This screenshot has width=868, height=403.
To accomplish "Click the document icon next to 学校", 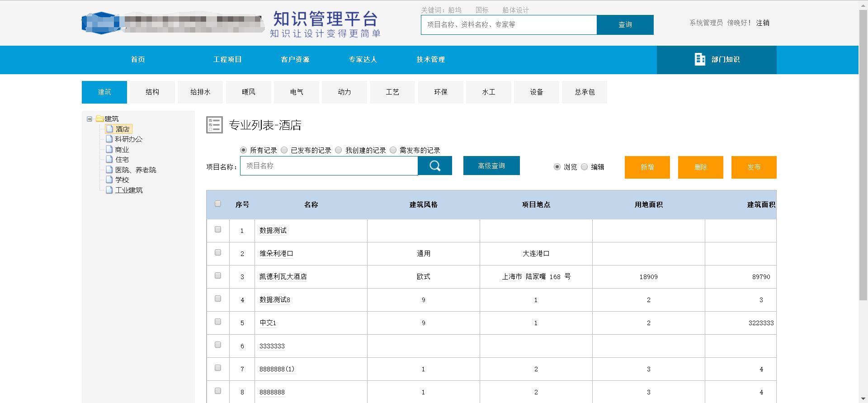I will coord(109,180).
